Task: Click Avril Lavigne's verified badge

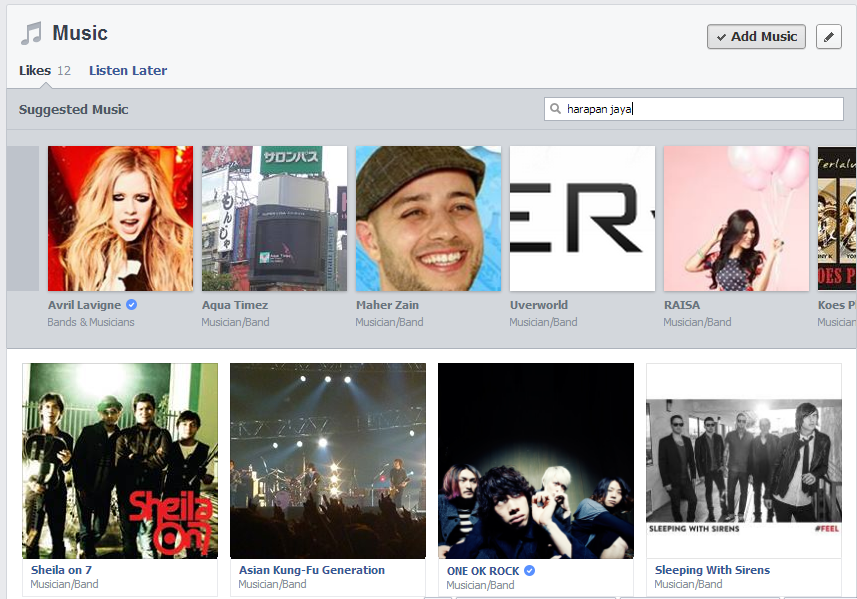Action: click(x=132, y=305)
